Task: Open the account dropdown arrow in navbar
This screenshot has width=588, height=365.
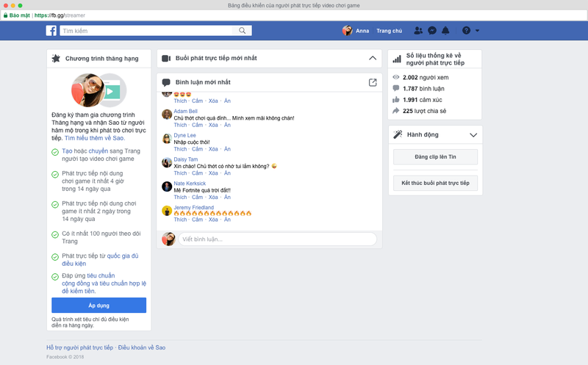Action: coord(478,31)
